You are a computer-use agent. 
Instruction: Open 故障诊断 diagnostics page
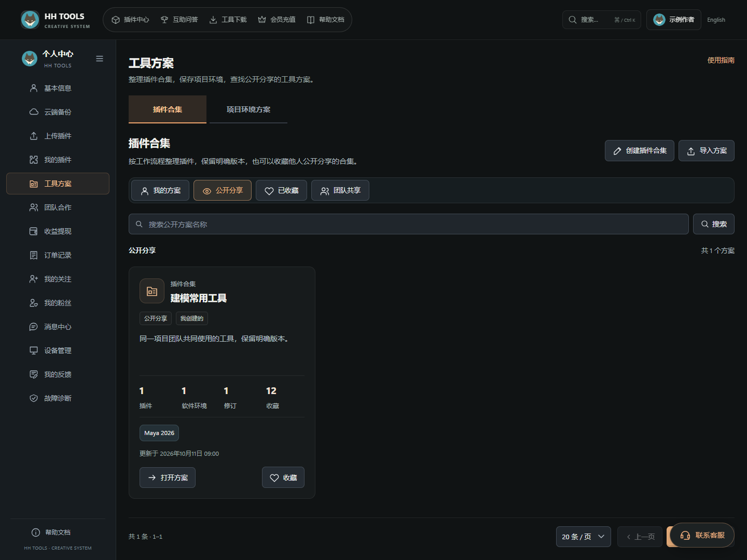(58, 398)
